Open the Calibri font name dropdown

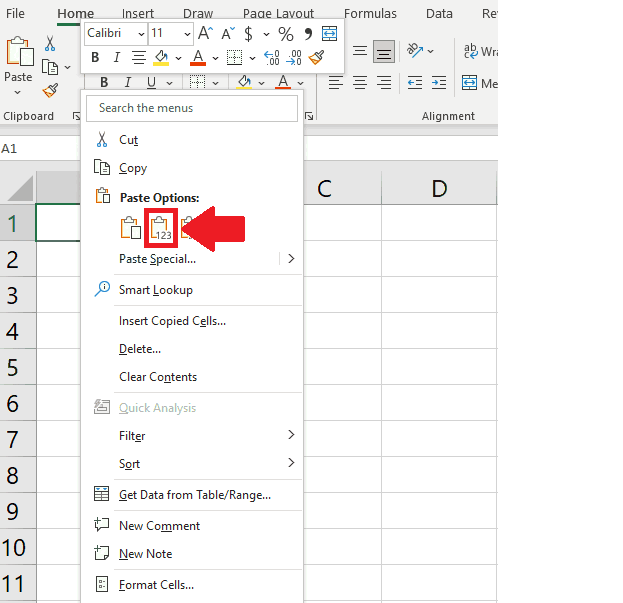141,34
